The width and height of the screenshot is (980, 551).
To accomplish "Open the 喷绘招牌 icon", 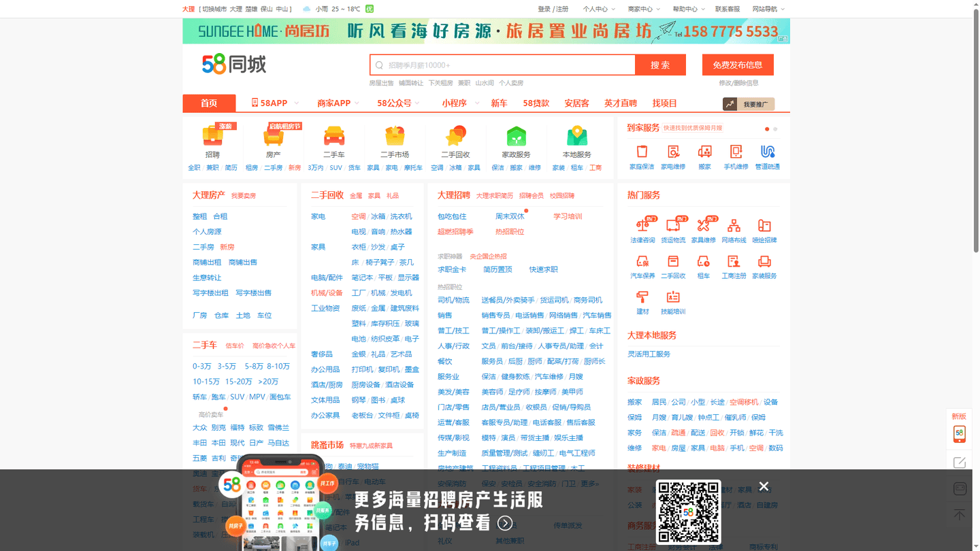I will [764, 225].
